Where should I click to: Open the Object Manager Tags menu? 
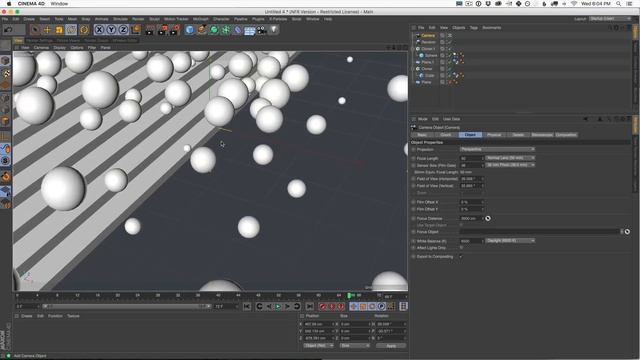point(473,28)
